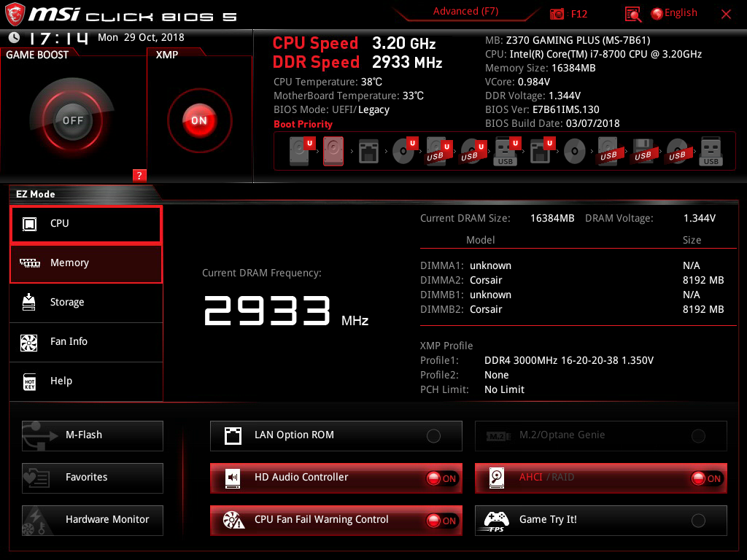Toggle the GAME BOOST knob on
Viewport: 747px width, 560px height.
72,120
